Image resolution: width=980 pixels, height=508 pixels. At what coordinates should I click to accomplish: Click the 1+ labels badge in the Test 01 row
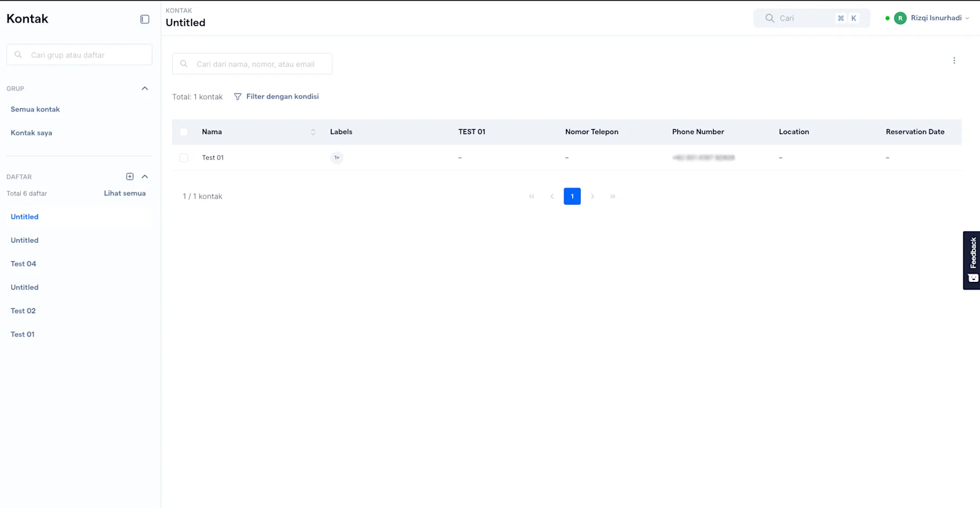point(337,157)
